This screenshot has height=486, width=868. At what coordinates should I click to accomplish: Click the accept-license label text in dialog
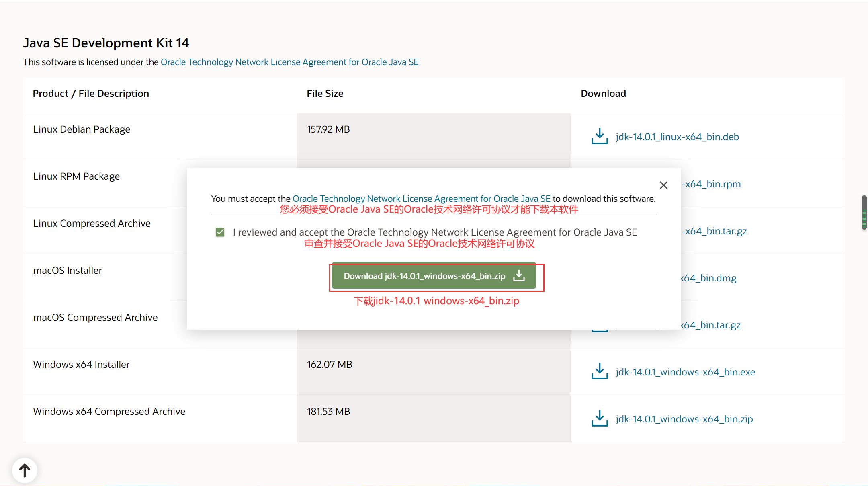coord(435,232)
